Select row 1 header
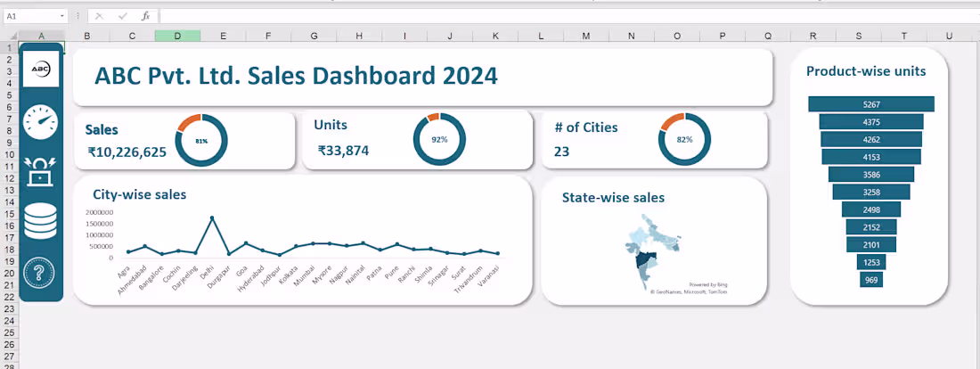This screenshot has width=980, height=369. [10, 47]
